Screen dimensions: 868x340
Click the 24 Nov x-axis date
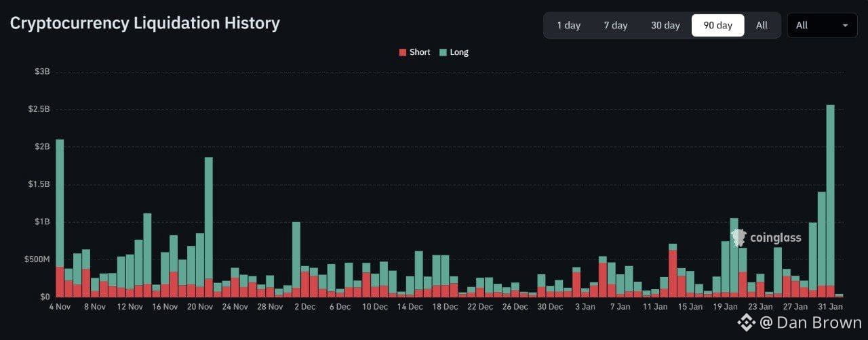pos(235,307)
